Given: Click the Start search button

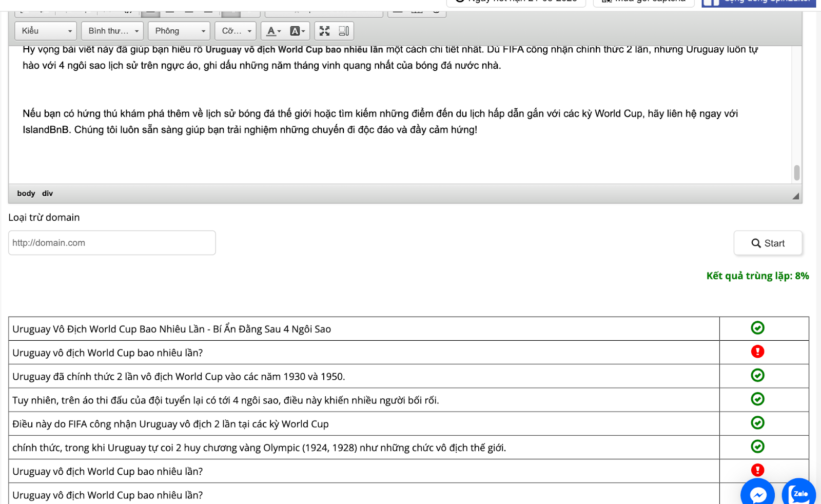Looking at the screenshot, I should (x=768, y=243).
